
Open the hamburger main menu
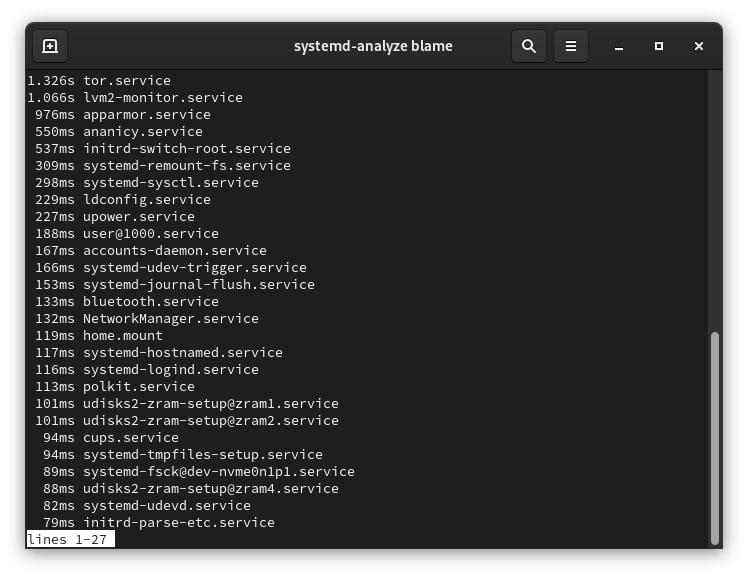tap(571, 46)
